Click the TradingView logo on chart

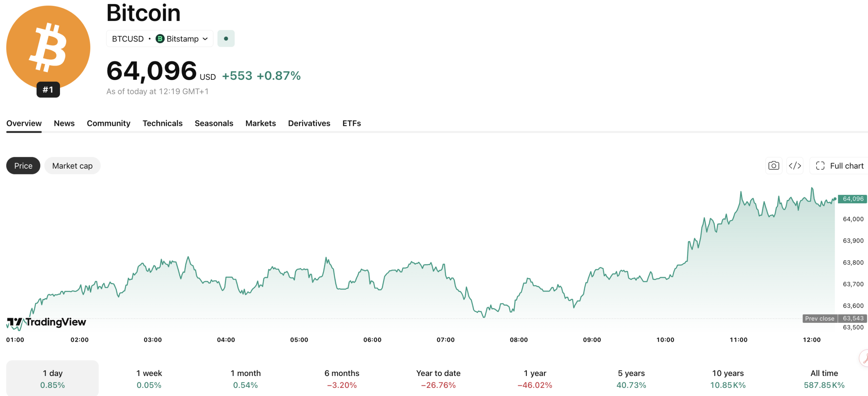pos(46,322)
